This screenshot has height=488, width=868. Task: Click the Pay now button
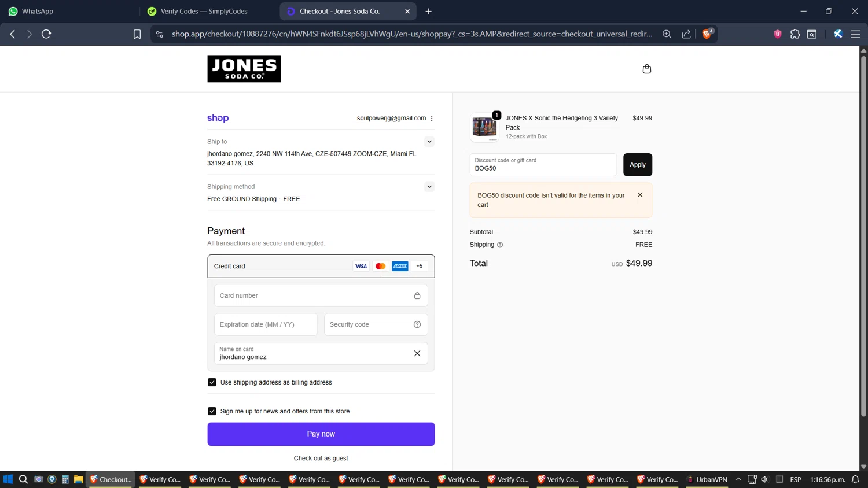(x=321, y=434)
